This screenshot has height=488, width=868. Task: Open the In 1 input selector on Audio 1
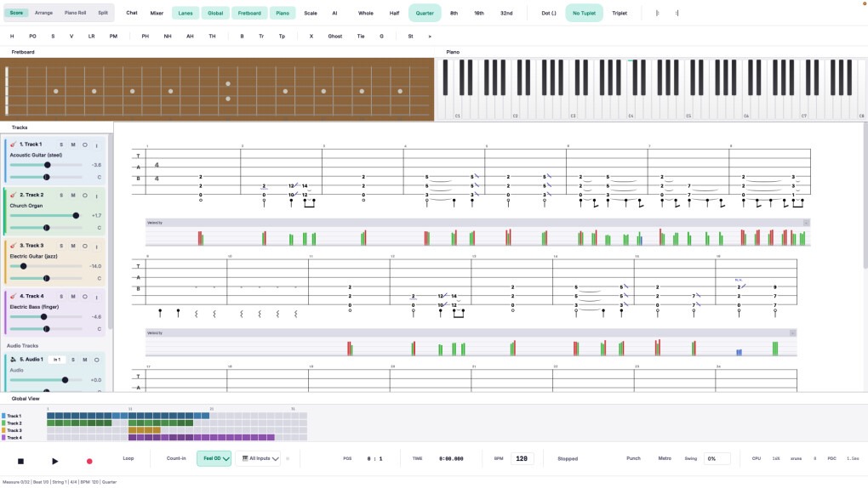coord(56,360)
